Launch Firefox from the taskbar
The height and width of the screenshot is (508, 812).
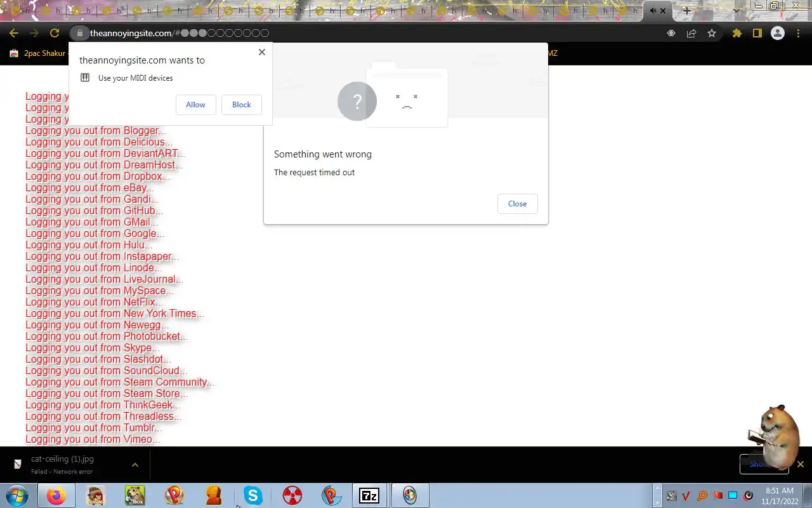[x=56, y=495]
